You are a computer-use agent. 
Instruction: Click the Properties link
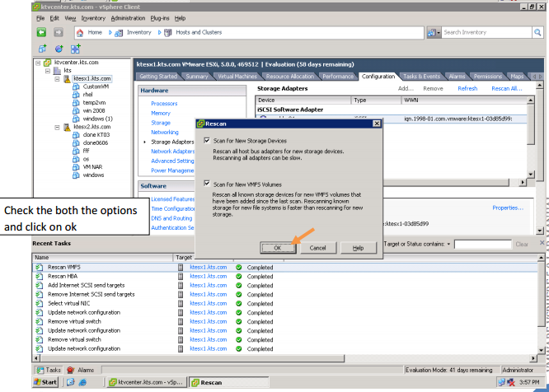(508, 208)
